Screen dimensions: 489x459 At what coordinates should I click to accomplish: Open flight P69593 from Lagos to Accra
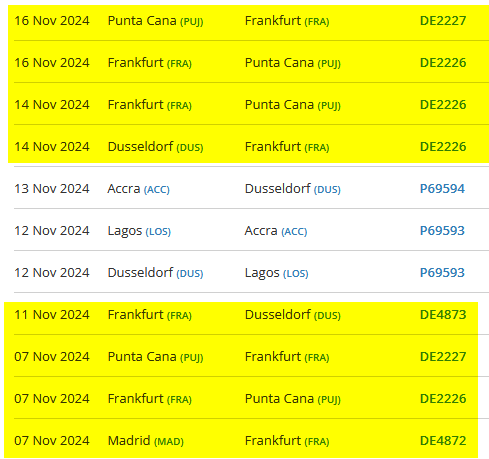442,231
